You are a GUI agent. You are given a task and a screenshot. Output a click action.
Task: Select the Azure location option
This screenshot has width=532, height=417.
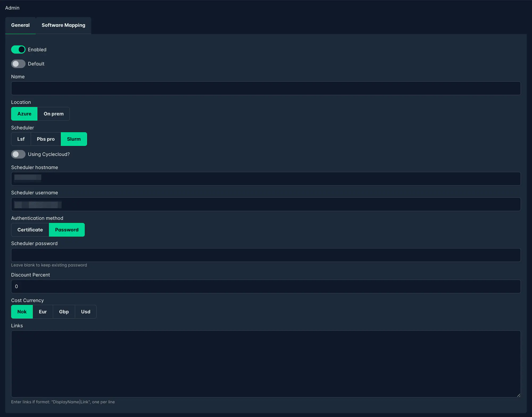tap(24, 114)
